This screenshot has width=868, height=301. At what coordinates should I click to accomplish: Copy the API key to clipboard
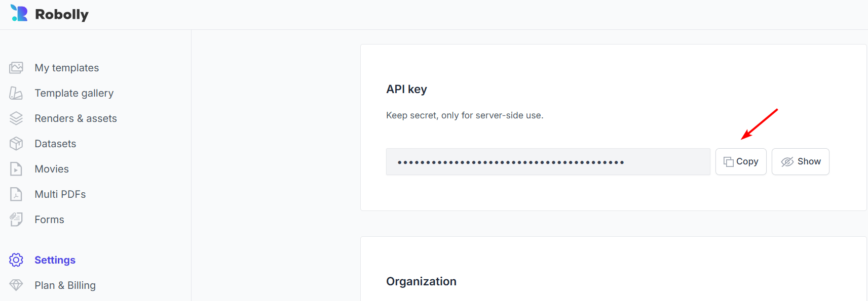click(740, 162)
